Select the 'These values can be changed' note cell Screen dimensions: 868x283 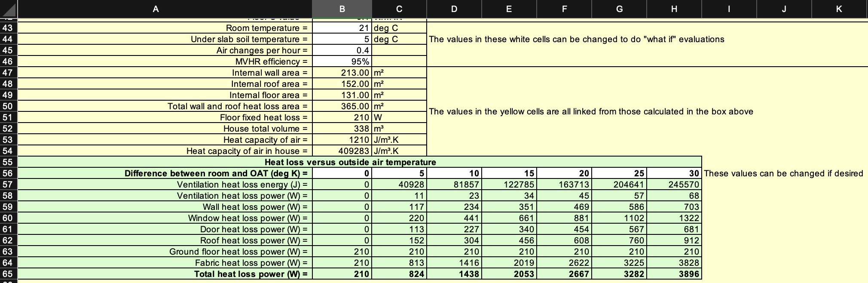783,173
